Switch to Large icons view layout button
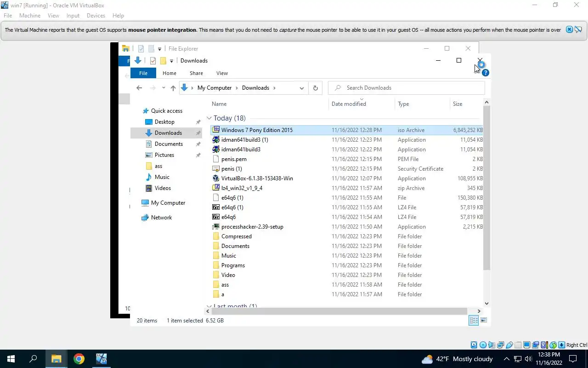The height and width of the screenshot is (368, 588). [x=483, y=321]
